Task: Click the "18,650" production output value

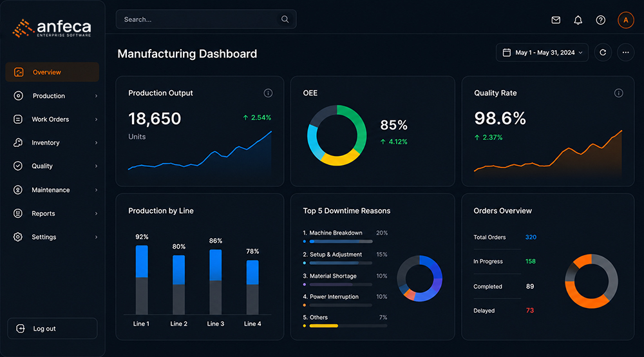Action: click(x=155, y=119)
